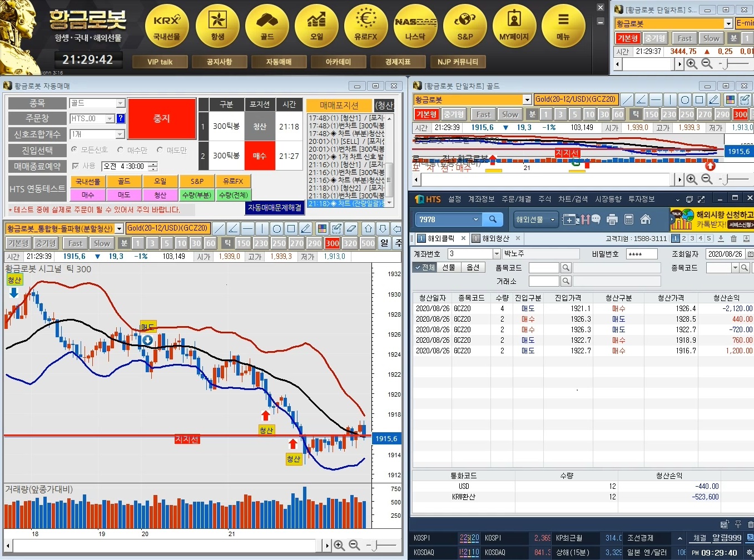Select the angle line tool in main chart
This screenshot has height=560, width=754.
234,228
